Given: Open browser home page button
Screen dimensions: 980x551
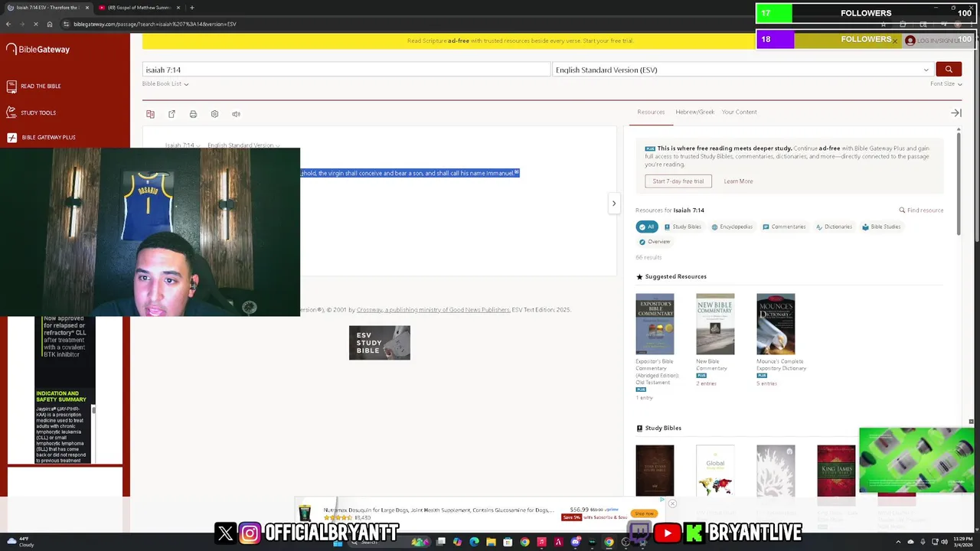Looking at the screenshot, I should pos(50,24).
